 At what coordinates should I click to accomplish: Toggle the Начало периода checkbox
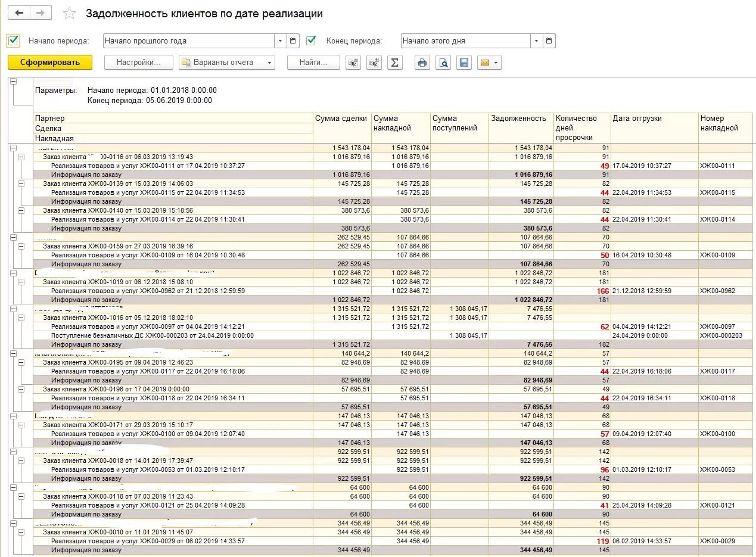click(x=13, y=41)
